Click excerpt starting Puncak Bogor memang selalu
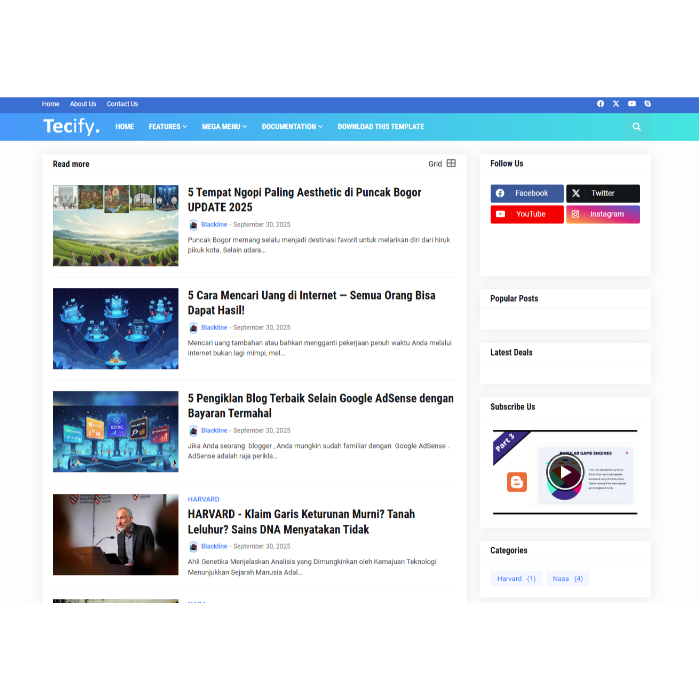 [319, 245]
